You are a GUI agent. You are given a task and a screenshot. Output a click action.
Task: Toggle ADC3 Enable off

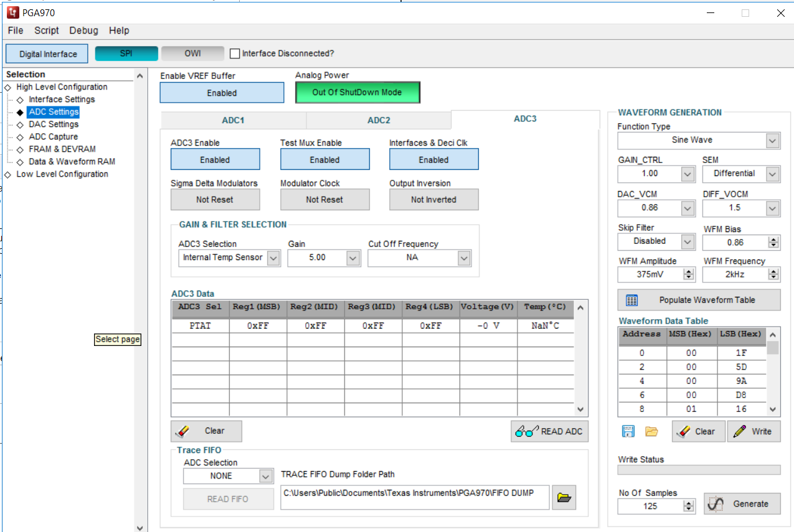(x=215, y=159)
